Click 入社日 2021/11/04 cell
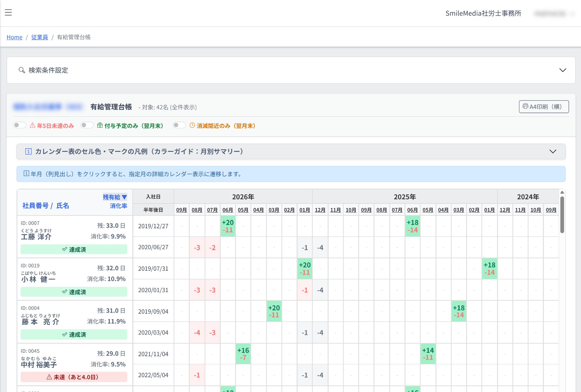The width and height of the screenshot is (581, 392). click(153, 354)
